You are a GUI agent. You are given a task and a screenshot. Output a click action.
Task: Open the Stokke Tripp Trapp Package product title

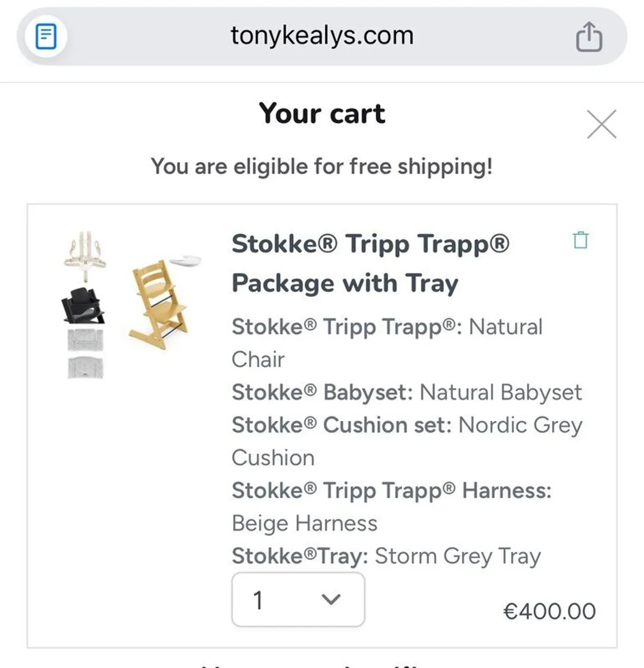tap(371, 263)
